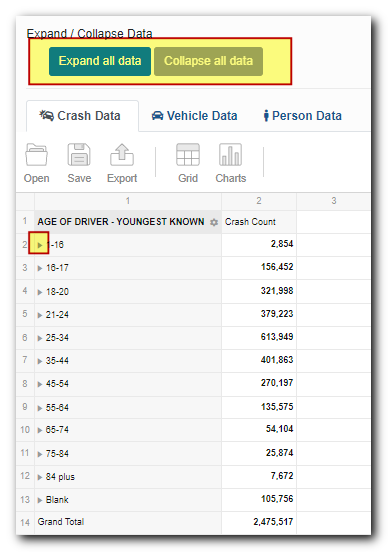The height and width of the screenshot is (552, 388).
Task: Expand the Blank row
Action: (x=40, y=500)
